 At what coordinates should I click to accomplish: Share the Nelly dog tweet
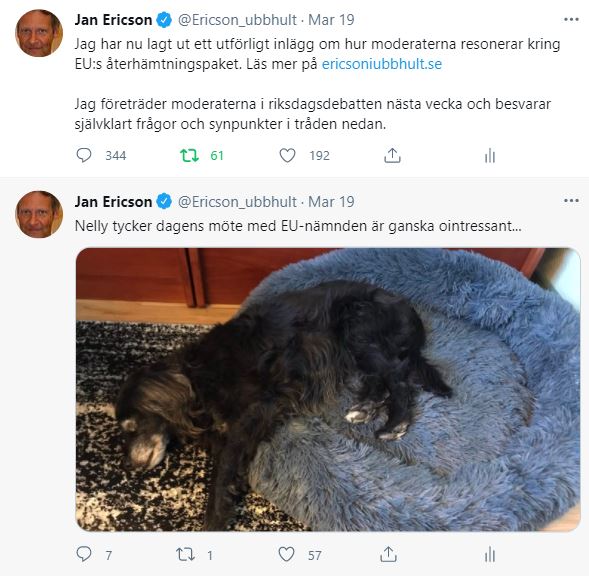[x=388, y=554]
